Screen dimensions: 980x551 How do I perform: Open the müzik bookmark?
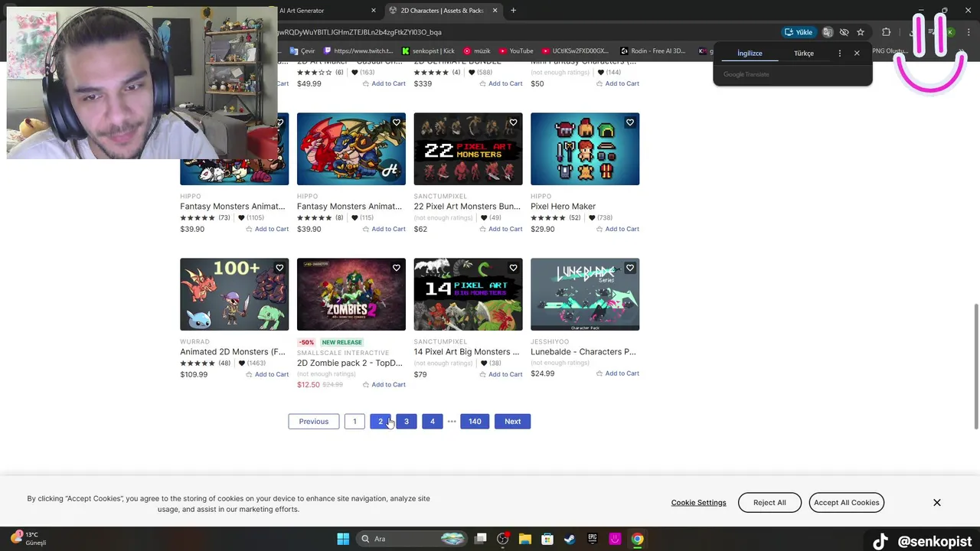pos(477,51)
